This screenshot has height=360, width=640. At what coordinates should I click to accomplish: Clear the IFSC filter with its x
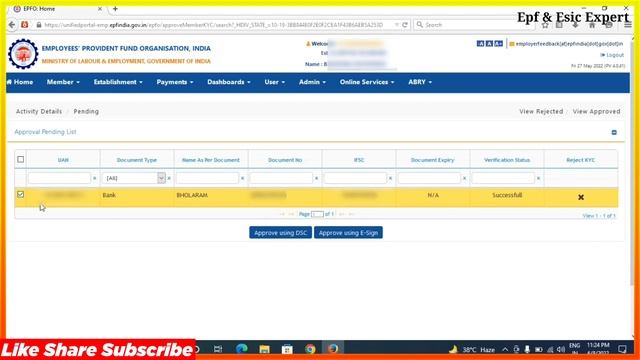(x=390, y=178)
